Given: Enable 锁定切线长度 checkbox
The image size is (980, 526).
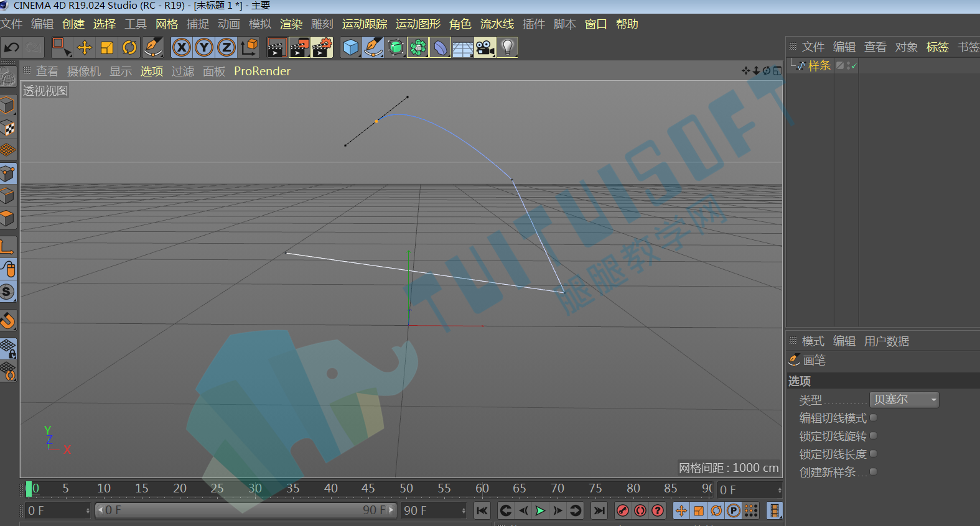Looking at the screenshot, I should (873, 454).
